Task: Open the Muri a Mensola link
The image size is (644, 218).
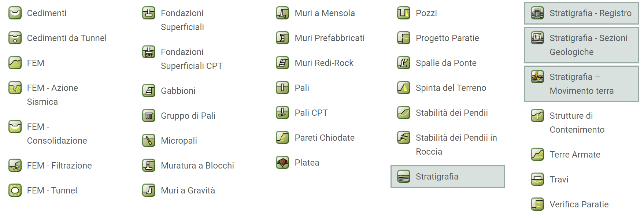Action: pos(325,13)
